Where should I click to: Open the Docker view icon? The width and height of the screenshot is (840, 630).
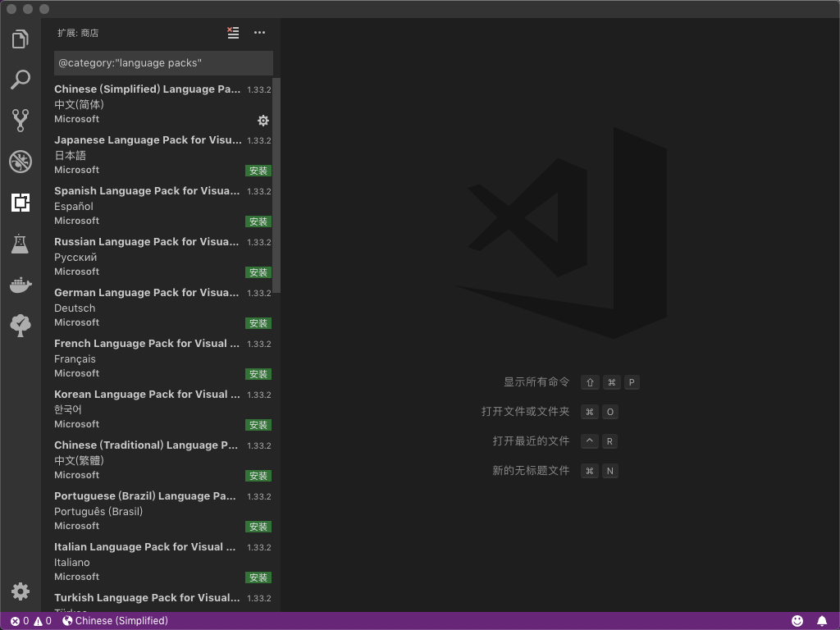click(21, 285)
